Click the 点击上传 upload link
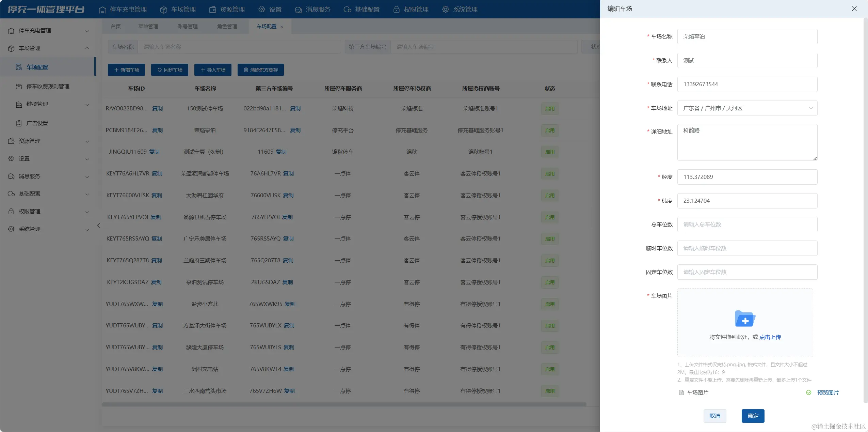This screenshot has height=432, width=868. (770, 337)
